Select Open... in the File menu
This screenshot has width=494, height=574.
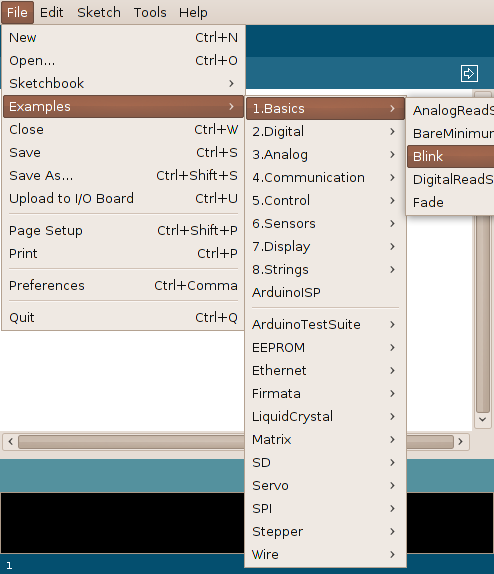[x=123, y=60]
